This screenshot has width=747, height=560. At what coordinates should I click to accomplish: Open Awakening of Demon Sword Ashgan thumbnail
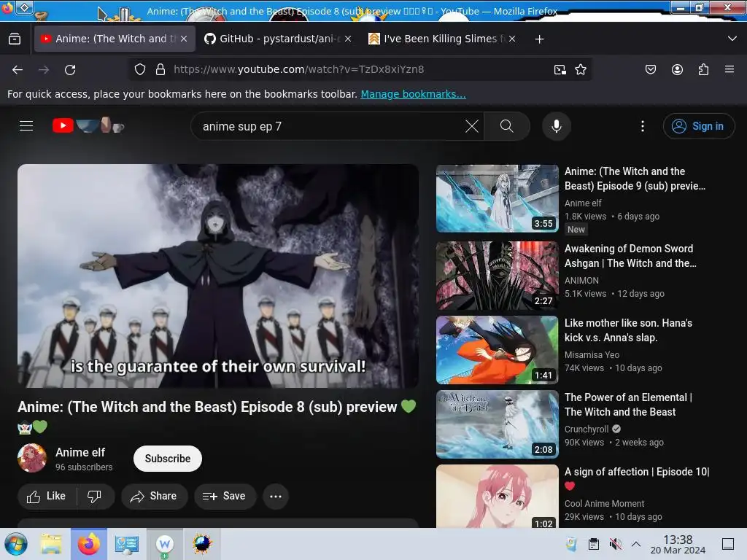click(498, 276)
